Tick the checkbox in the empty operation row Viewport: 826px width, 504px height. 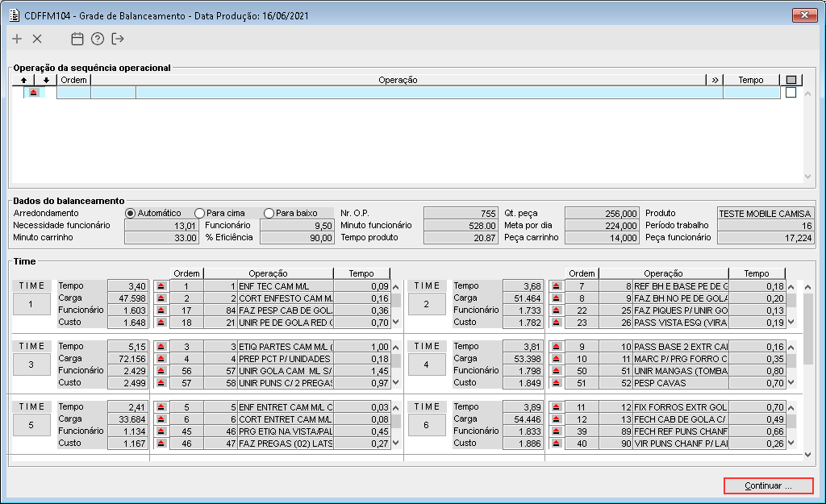(791, 92)
